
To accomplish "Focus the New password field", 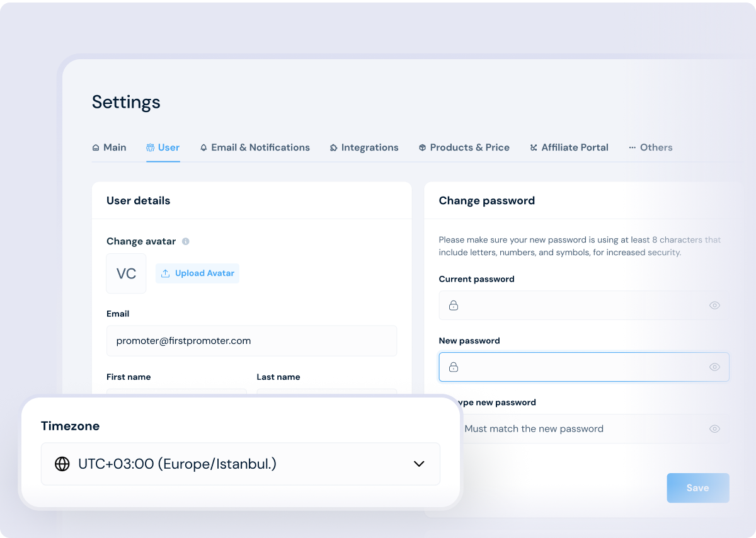I will (x=584, y=367).
